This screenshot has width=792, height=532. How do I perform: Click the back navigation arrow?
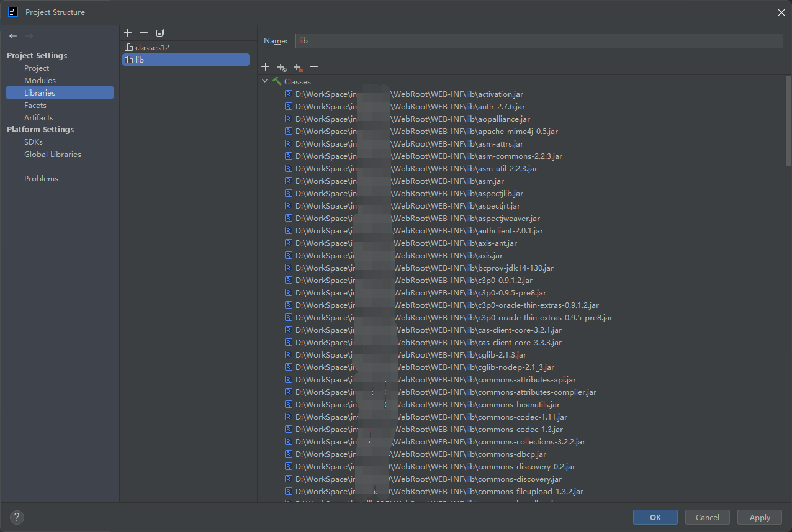(x=13, y=36)
